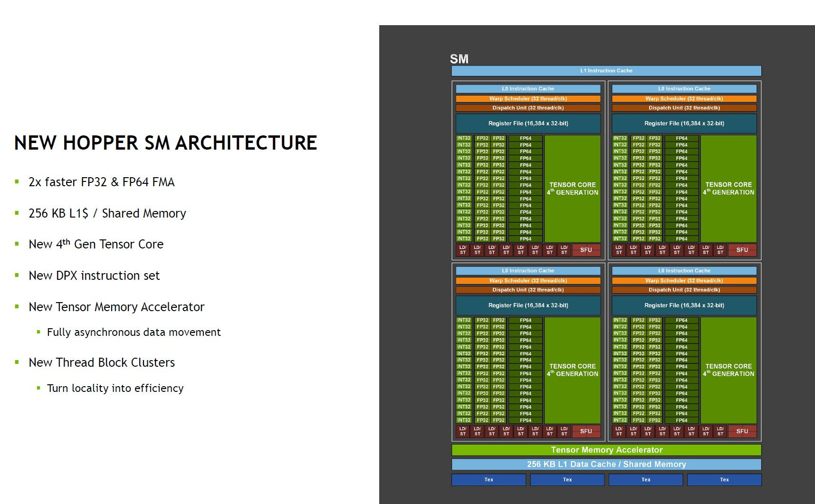
Task: Click the "New DPX instruction set" bullet
Action: [94, 276]
